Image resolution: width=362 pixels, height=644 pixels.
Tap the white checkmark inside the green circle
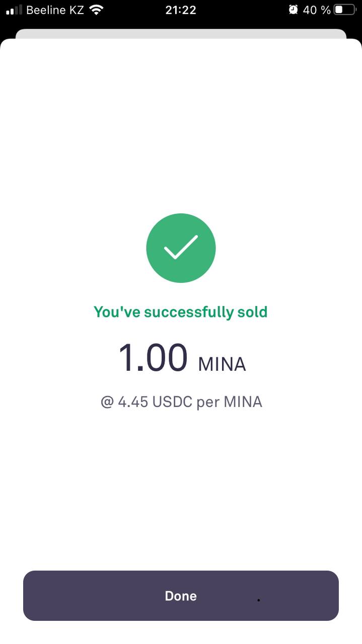181,247
